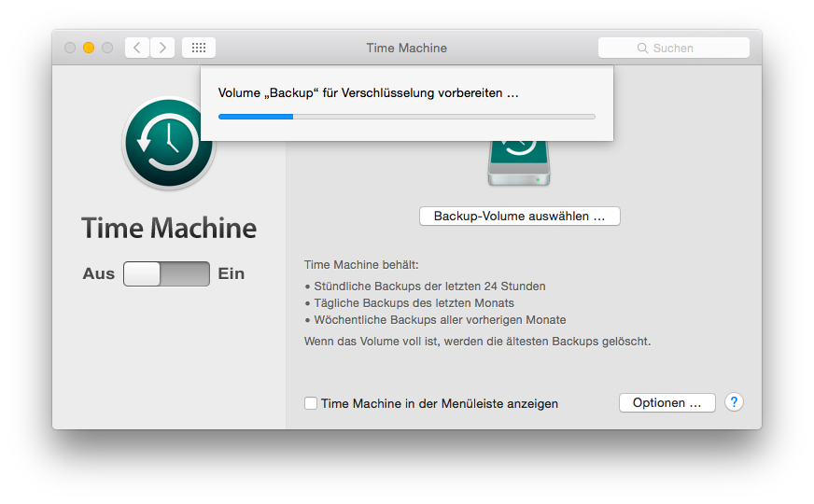Click Backup-Volume auswählen button
This screenshot has width=814, height=504.
click(520, 217)
